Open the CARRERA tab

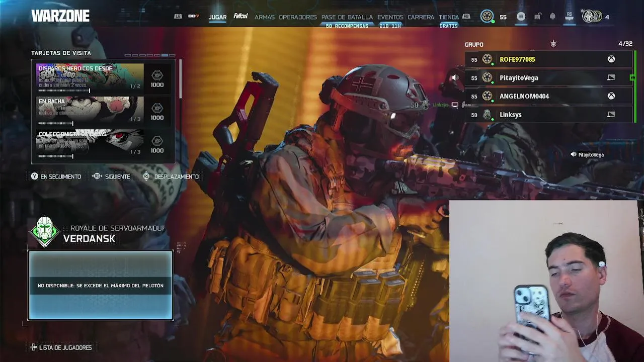click(421, 17)
